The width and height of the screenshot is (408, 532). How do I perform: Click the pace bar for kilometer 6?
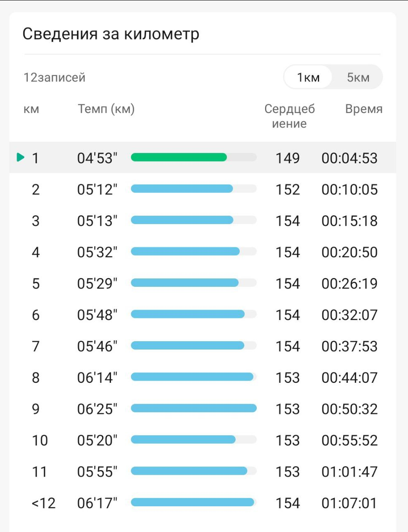click(188, 315)
